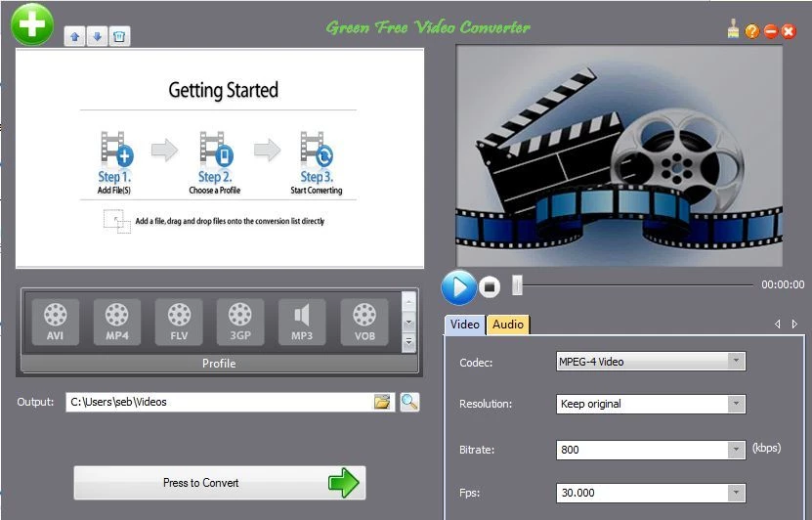
Task: Click the green plus add file button
Action: pyautogui.click(x=32, y=23)
